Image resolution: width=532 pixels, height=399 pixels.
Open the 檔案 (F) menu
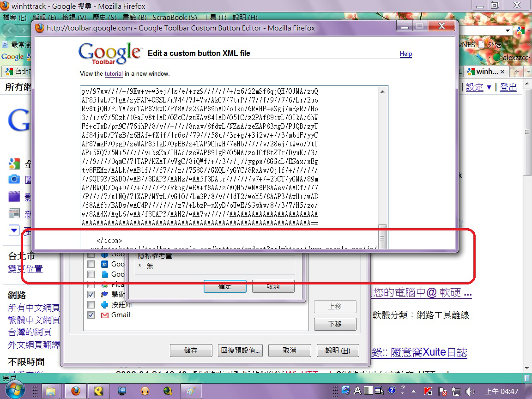pos(15,17)
